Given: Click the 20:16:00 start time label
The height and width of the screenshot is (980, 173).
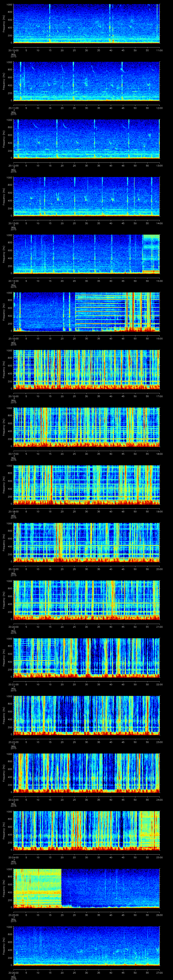Looking at the screenshot, I should (13, 396).
